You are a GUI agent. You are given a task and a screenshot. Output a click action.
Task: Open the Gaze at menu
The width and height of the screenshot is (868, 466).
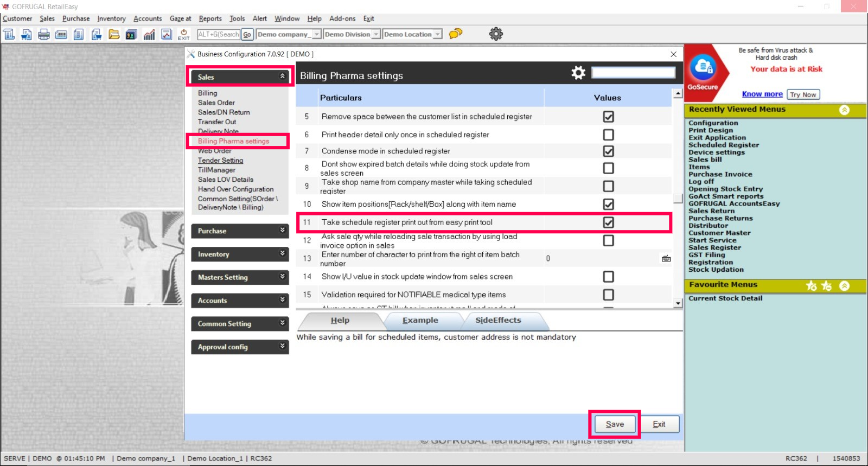(x=181, y=18)
